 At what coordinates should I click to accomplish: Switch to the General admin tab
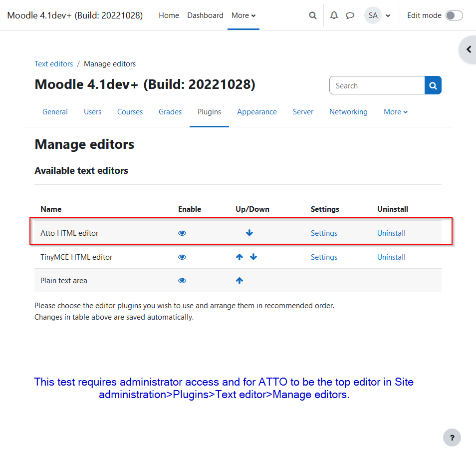pos(55,112)
